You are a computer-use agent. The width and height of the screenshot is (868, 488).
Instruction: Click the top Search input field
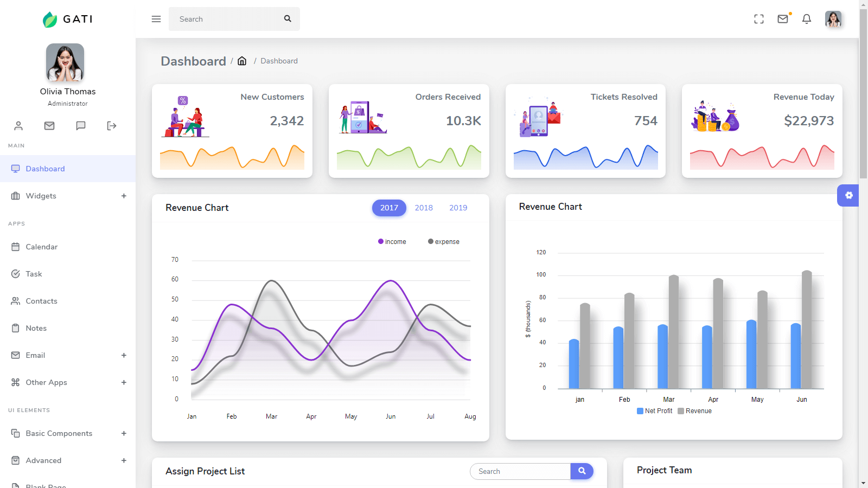click(225, 19)
